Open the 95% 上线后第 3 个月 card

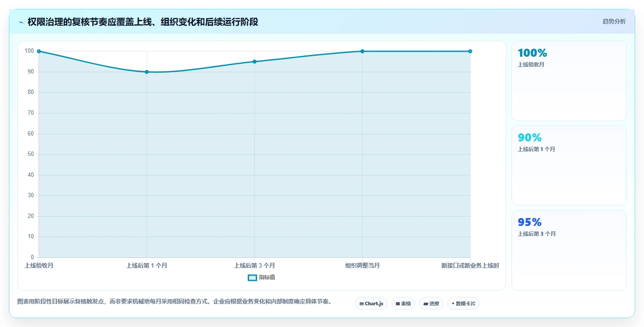coord(569,250)
